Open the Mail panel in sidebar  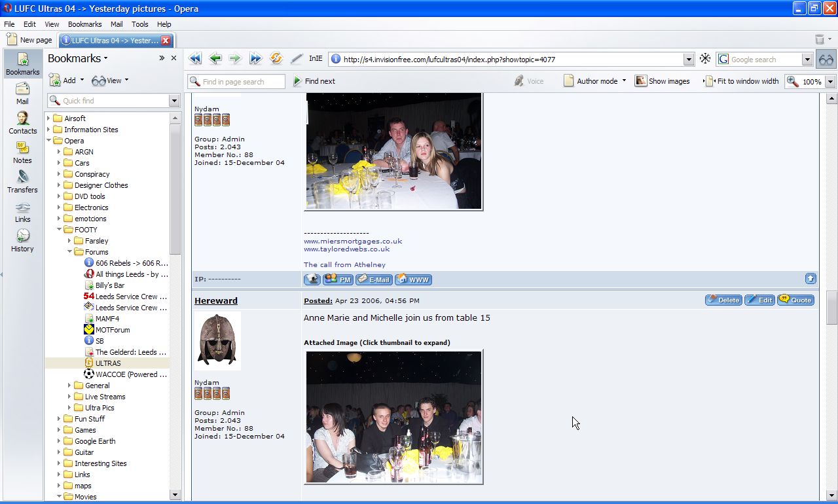[x=22, y=94]
